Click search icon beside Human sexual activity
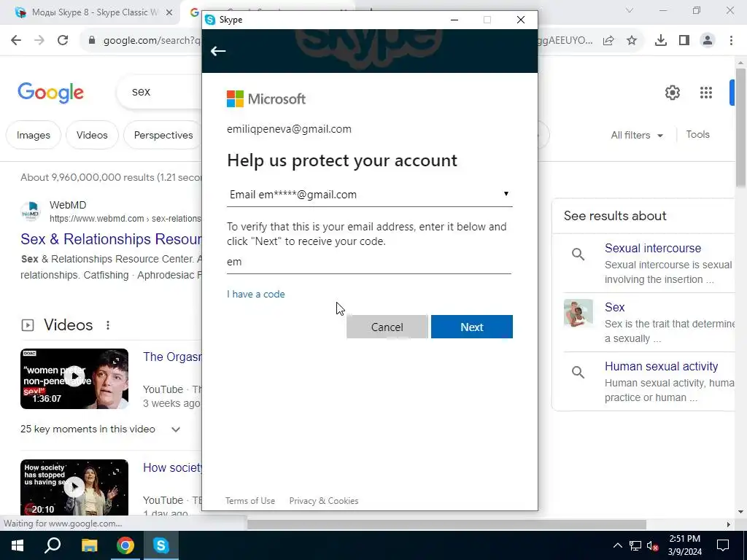 [x=578, y=373]
